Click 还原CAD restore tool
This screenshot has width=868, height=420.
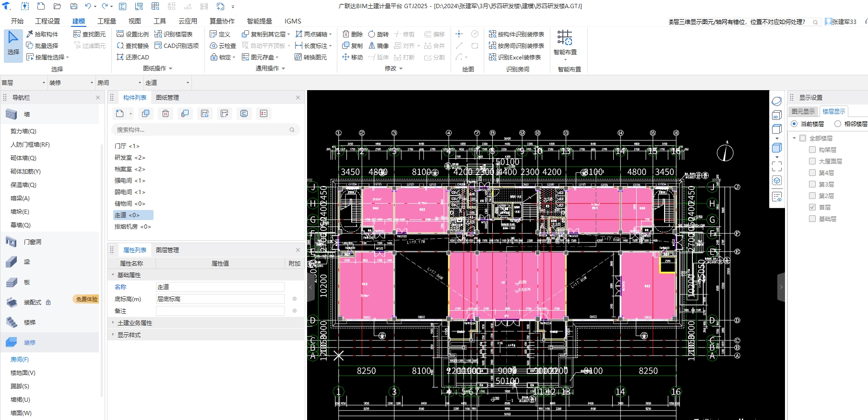(x=133, y=57)
